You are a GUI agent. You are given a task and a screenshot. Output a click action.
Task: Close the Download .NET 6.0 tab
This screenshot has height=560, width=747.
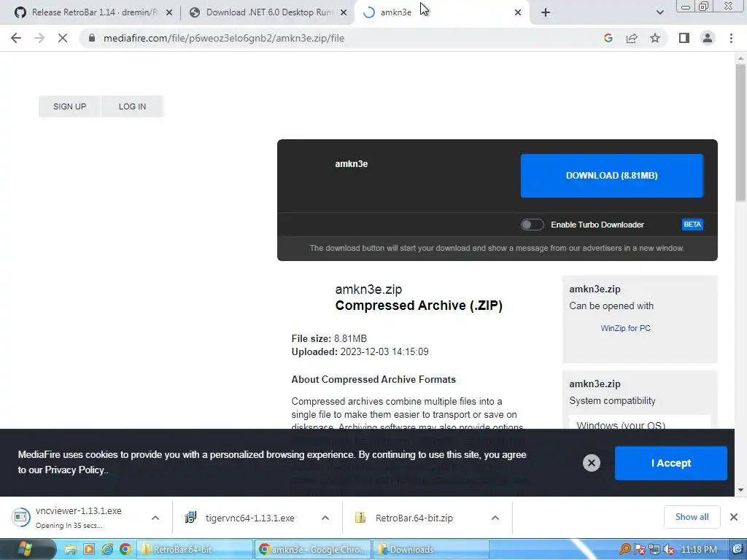(x=344, y=12)
